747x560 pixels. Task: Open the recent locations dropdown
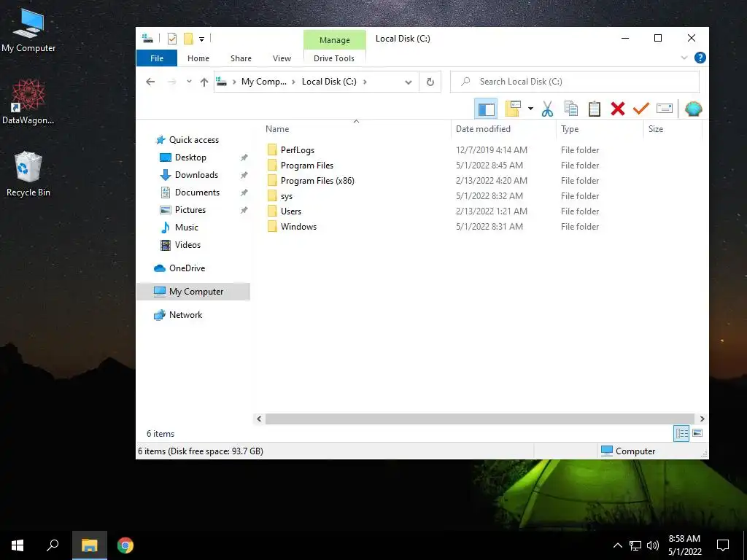189,82
